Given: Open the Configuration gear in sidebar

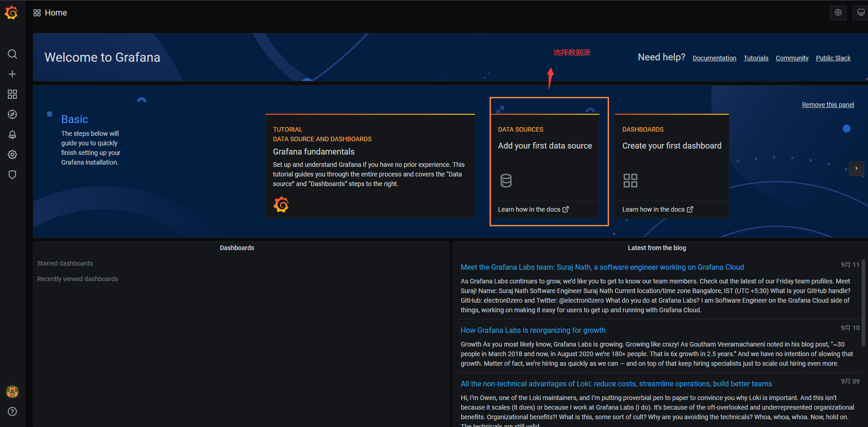Looking at the screenshot, I should point(12,155).
